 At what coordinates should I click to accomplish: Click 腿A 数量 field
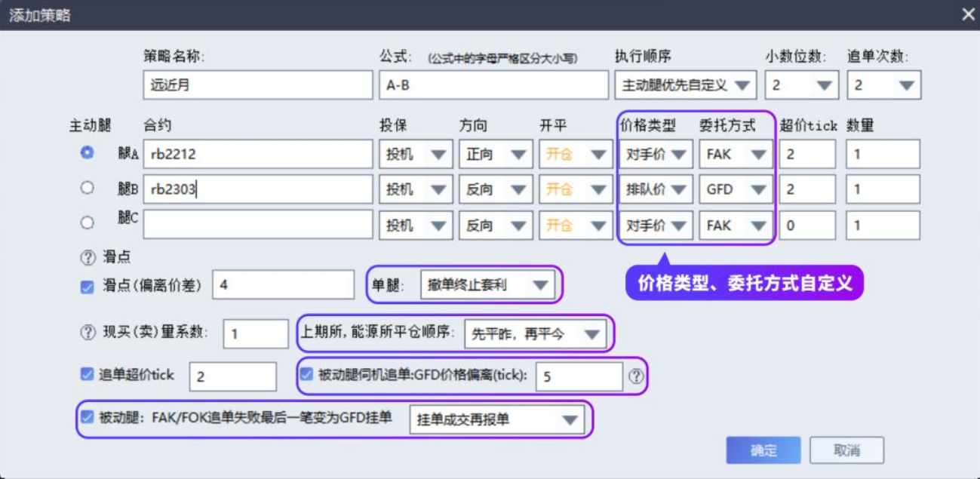point(883,154)
